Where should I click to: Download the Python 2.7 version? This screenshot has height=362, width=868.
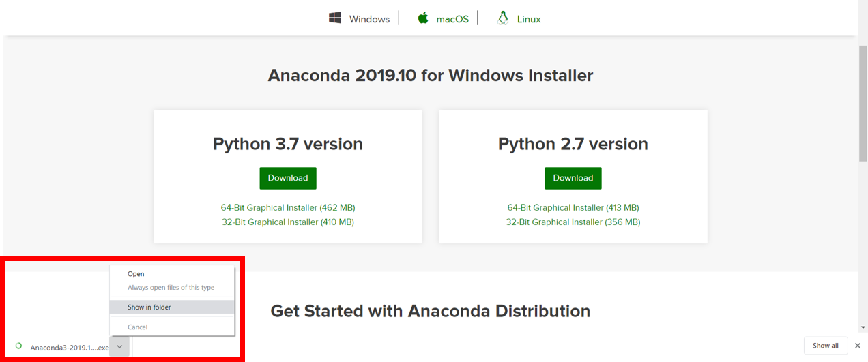[x=573, y=178]
